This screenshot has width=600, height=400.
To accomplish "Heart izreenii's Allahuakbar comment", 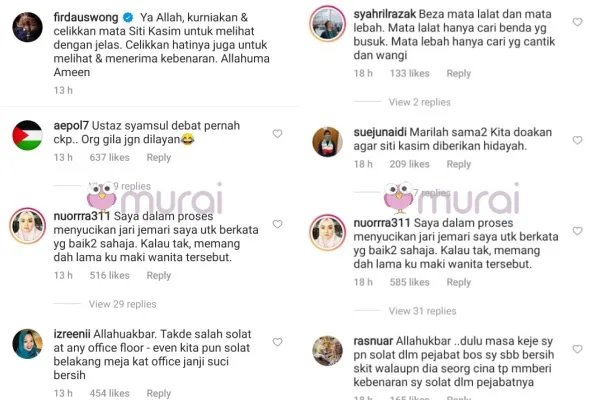I will pyautogui.click(x=277, y=342).
